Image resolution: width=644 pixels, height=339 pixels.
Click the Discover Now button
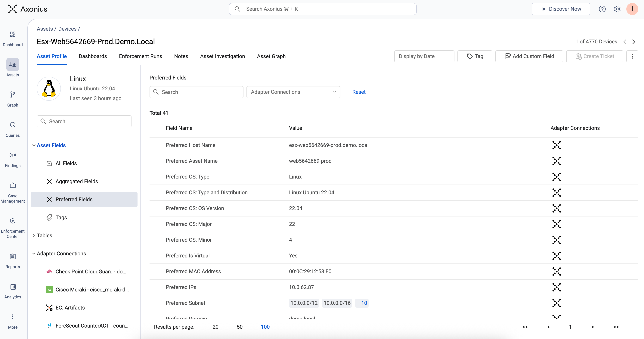coord(561,9)
